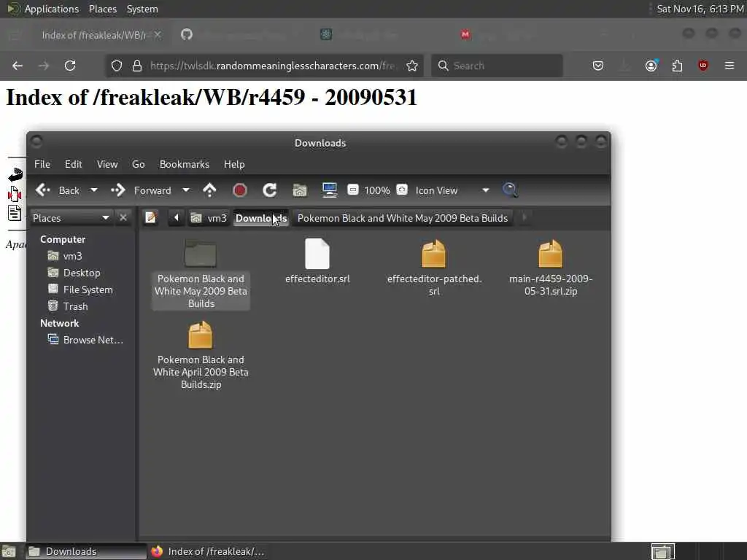Open the Edit menu in Downloads window
The width and height of the screenshot is (747, 560).
74,164
